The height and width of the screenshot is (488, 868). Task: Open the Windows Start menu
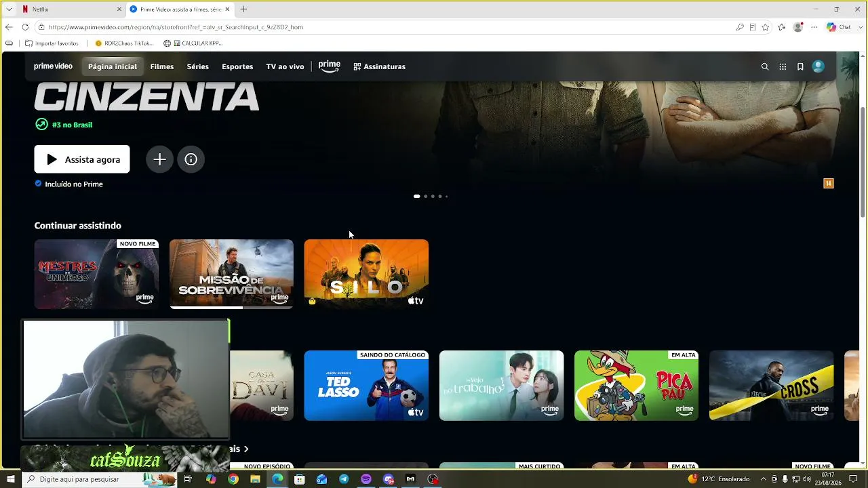click(x=10, y=479)
